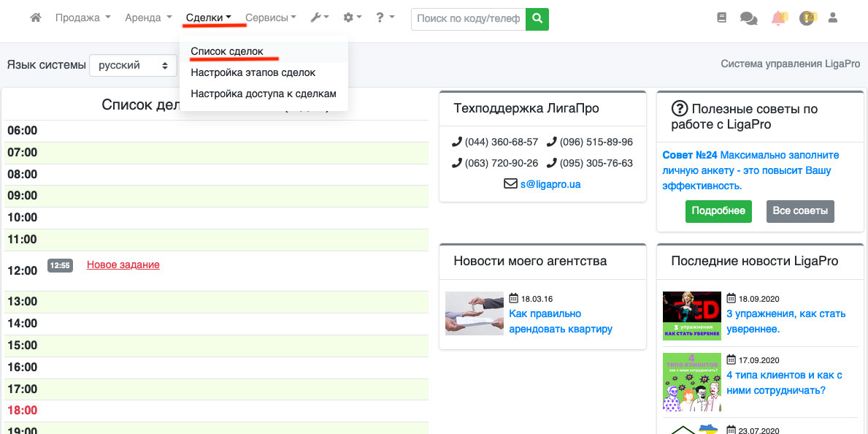Viewport: 868px width, 434px height.
Task: Open the system language select box
Action: click(x=133, y=65)
